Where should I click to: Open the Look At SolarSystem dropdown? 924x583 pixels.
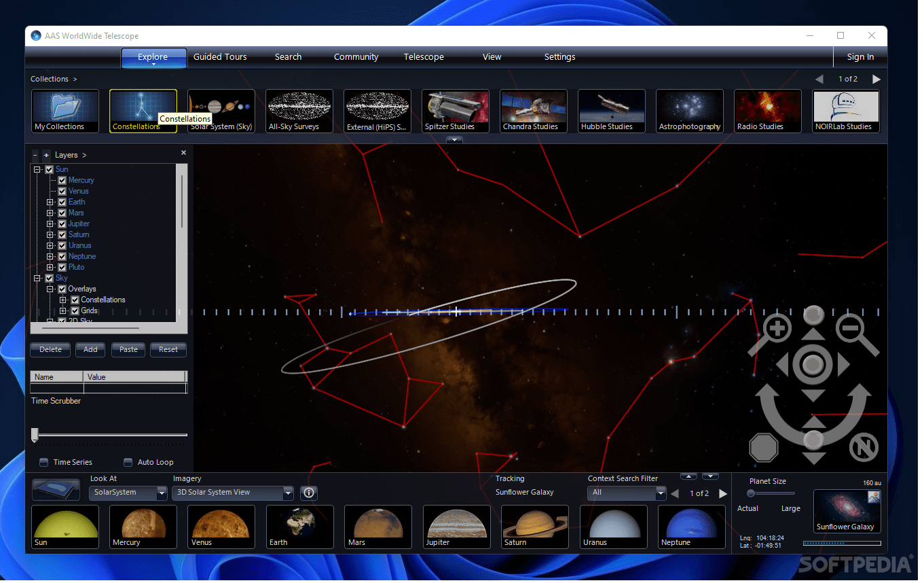click(128, 493)
